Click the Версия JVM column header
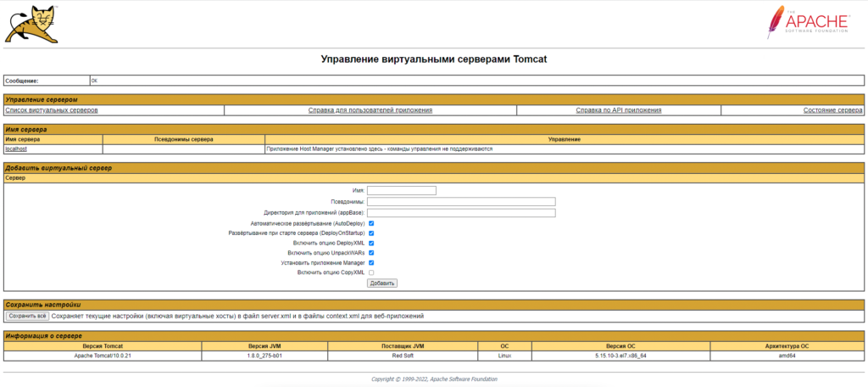Viewport: 868px width, 387px height. 264,346
